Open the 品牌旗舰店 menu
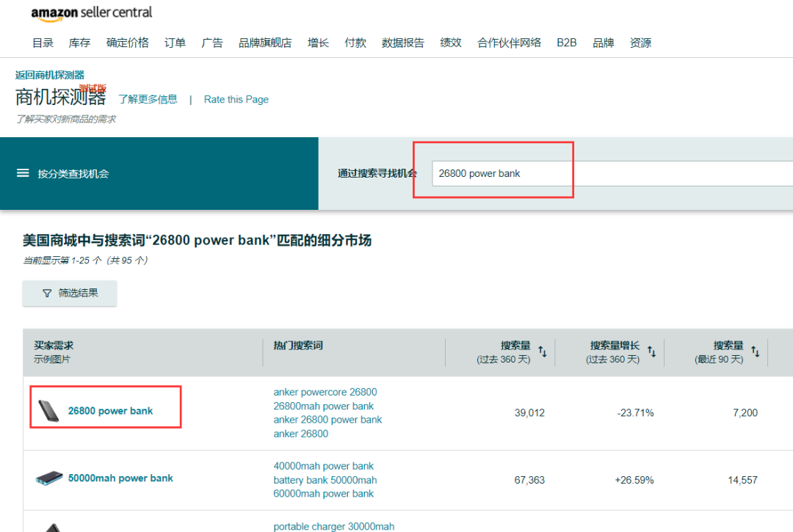 [x=265, y=43]
